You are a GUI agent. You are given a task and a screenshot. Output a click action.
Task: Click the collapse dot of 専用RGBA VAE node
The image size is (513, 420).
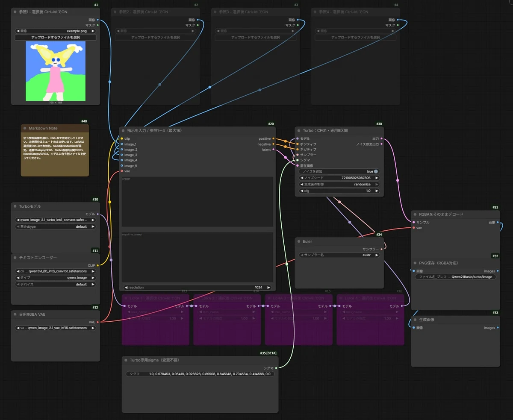tap(15, 314)
